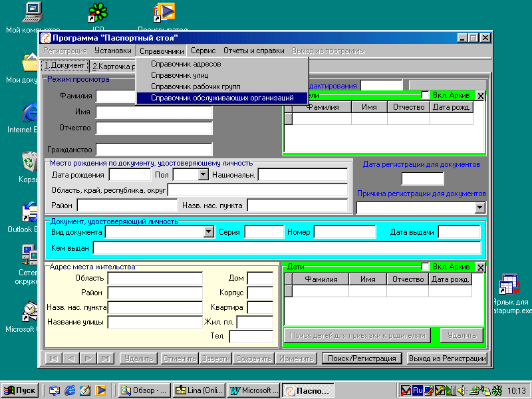
Task: Open the Установки menu
Action: 112,51
